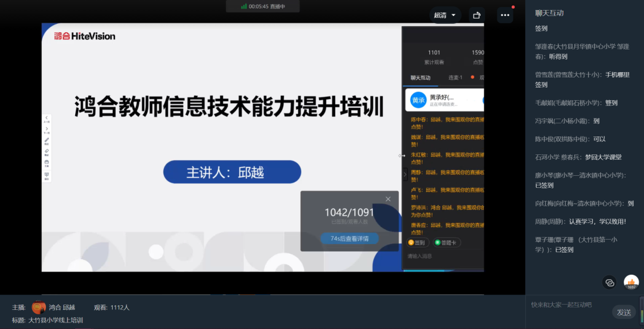
Task: Expand the 超清 video quality dropdown
Action: [x=445, y=15]
